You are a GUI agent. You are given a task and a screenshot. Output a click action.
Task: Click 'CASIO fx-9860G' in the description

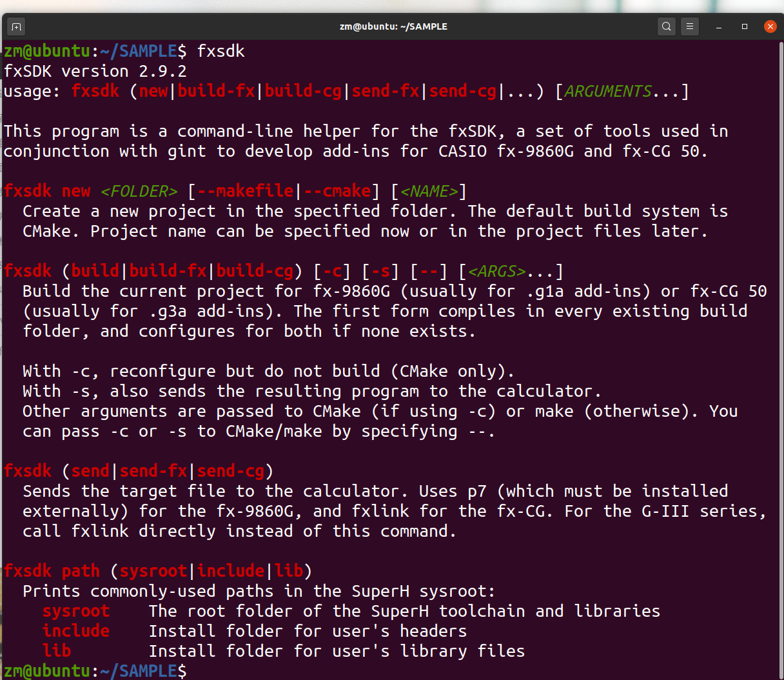[507, 151]
